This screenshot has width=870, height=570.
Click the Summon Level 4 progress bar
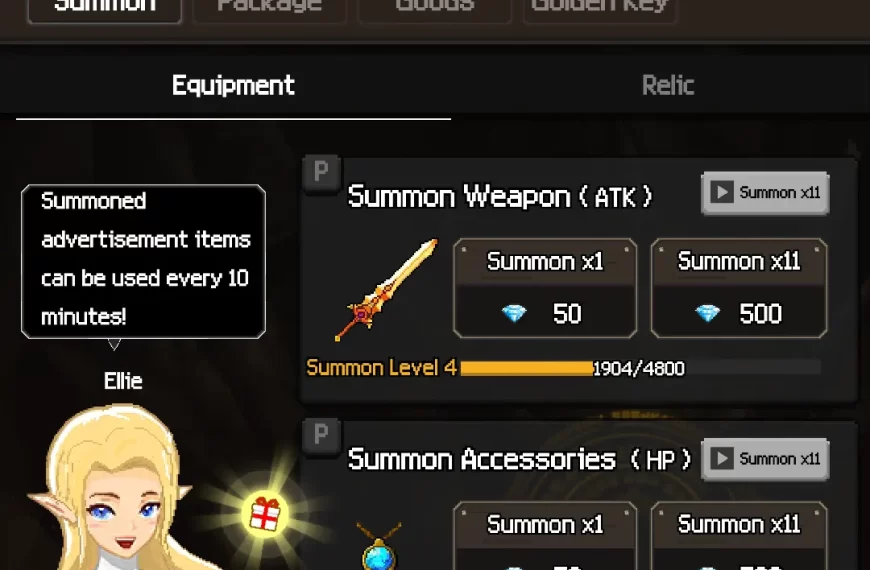[640, 368]
